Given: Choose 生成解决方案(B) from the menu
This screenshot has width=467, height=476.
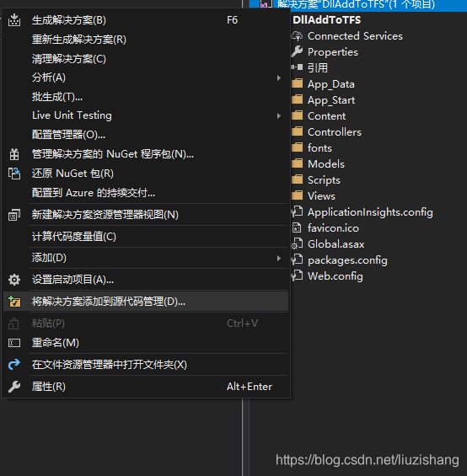Looking at the screenshot, I should tap(145, 20).
